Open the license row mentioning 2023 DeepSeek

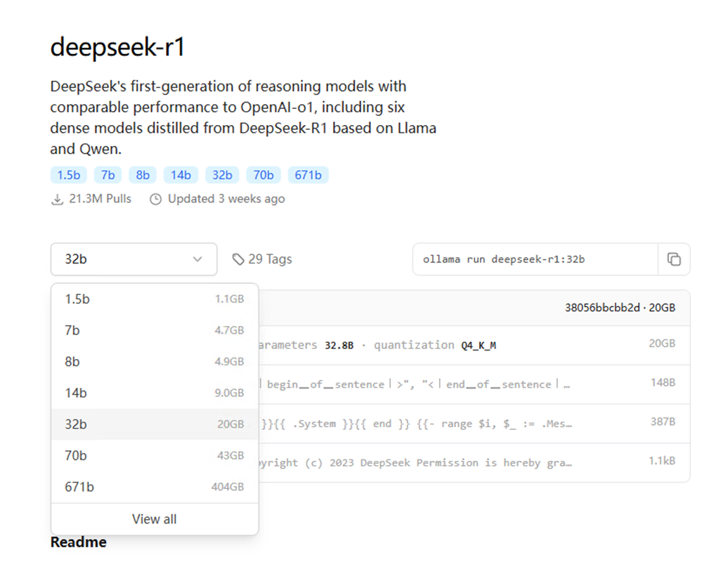474,463
